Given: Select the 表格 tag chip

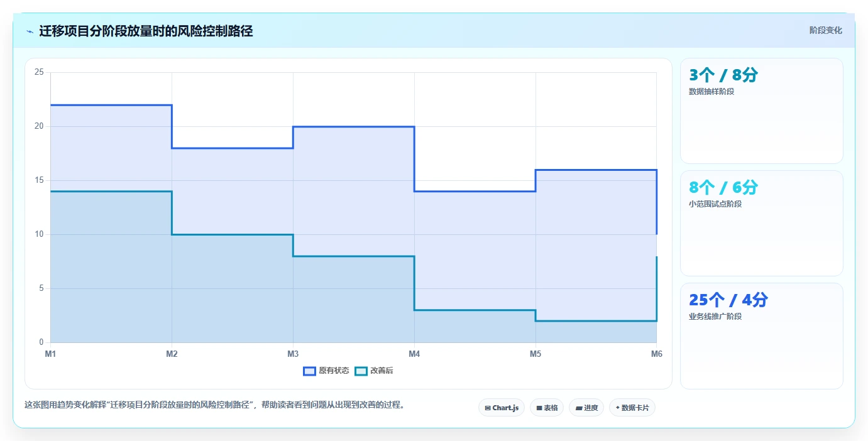Looking at the screenshot, I should tap(547, 408).
